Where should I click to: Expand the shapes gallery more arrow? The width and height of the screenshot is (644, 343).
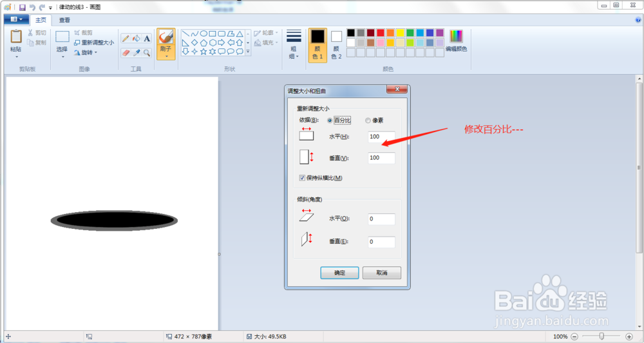248,52
